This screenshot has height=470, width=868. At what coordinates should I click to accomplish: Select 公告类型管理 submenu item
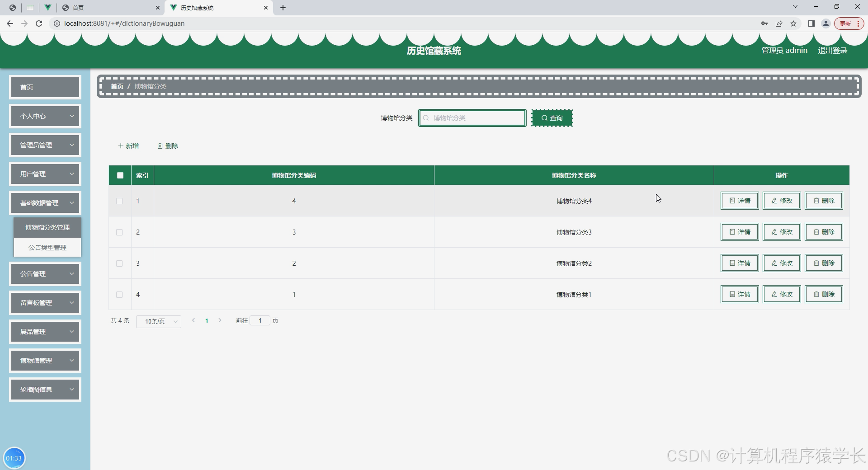pyautogui.click(x=47, y=248)
